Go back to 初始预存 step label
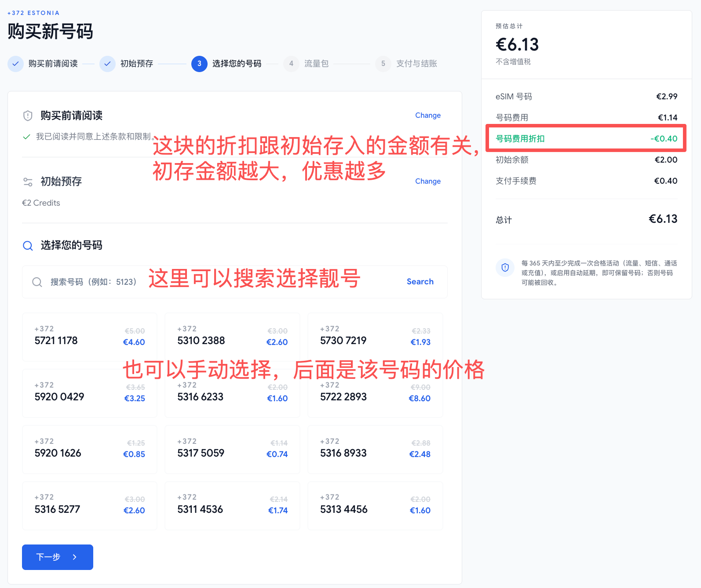701x588 pixels. [x=137, y=64]
